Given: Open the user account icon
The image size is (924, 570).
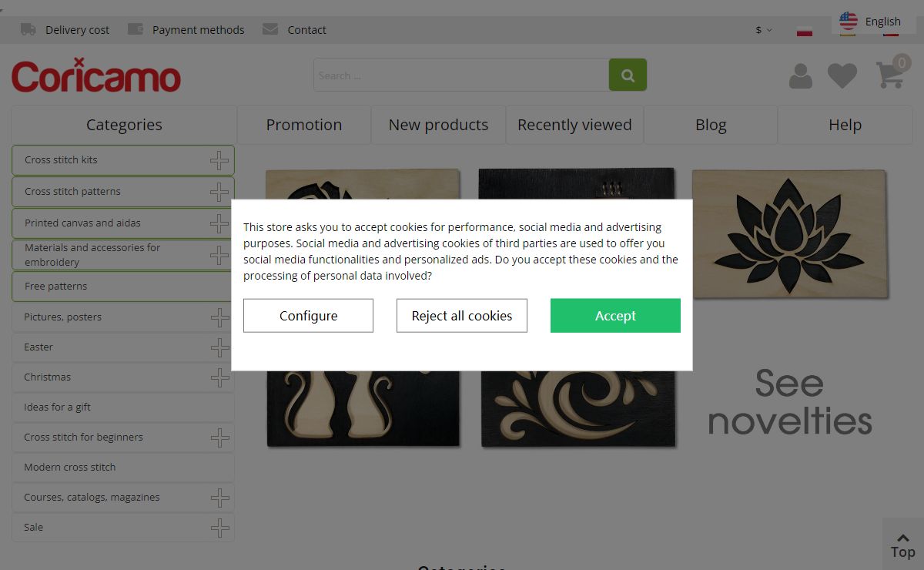Looking at the screenshot, I should coord(801,75).
